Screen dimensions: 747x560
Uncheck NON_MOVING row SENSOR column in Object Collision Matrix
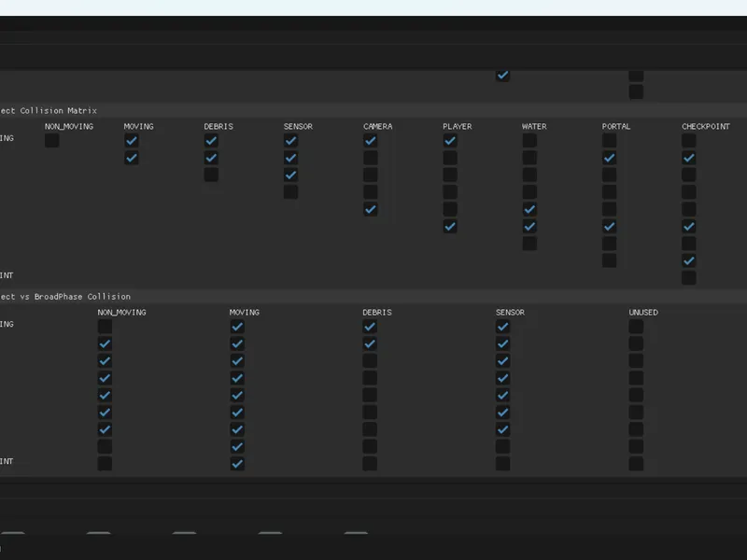290,141
